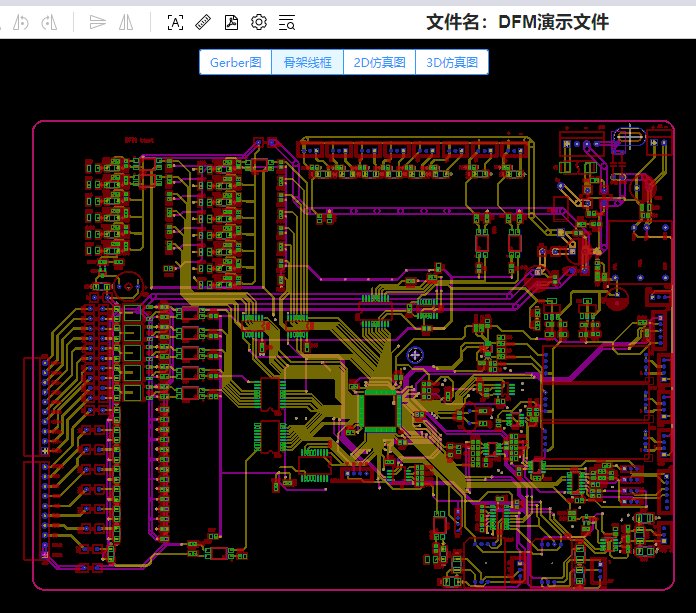Select the 骨架线框 tab
The image size is (696, 613).
coord(307,62)
